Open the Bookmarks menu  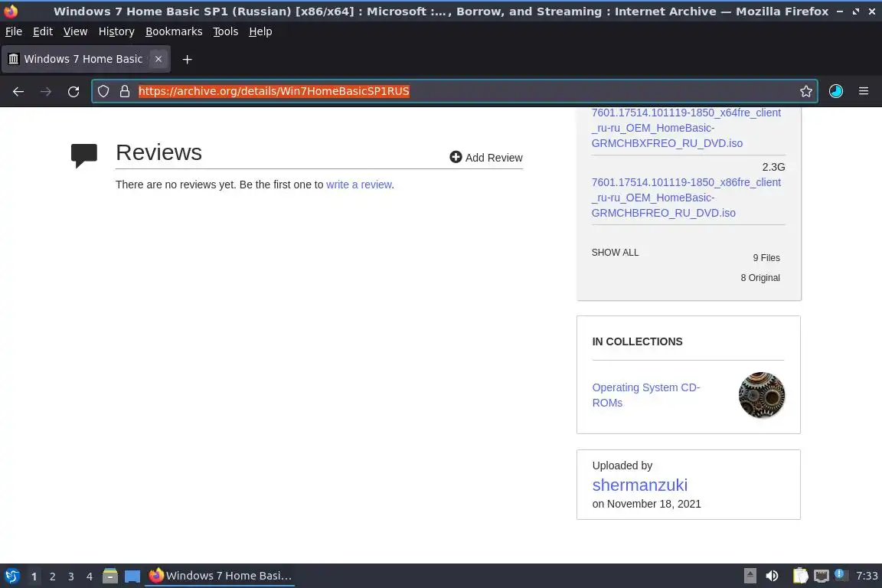(174, 31)
